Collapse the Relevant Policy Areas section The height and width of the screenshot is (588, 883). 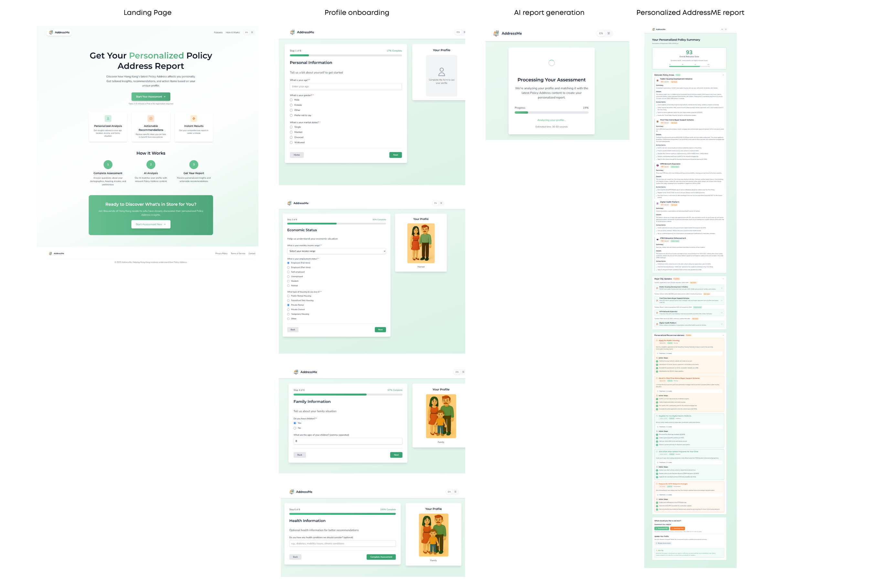tap(723, 75)
